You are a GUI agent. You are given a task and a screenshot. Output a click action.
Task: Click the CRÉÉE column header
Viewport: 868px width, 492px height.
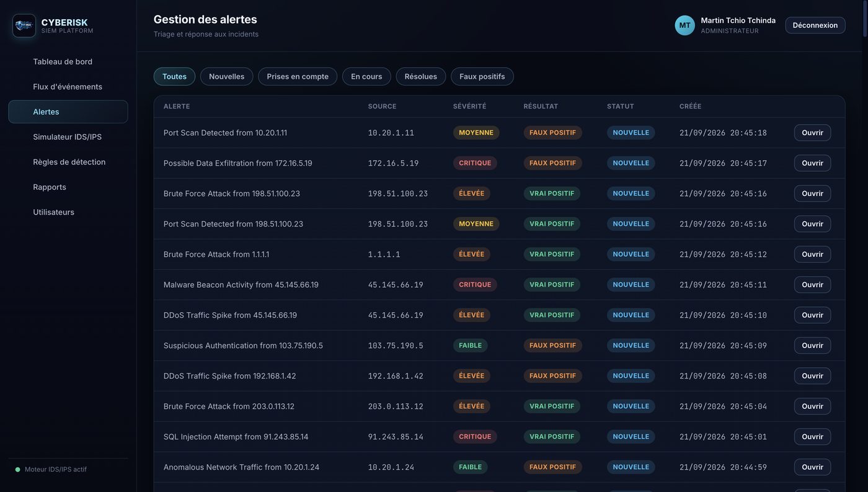point(690,107)
